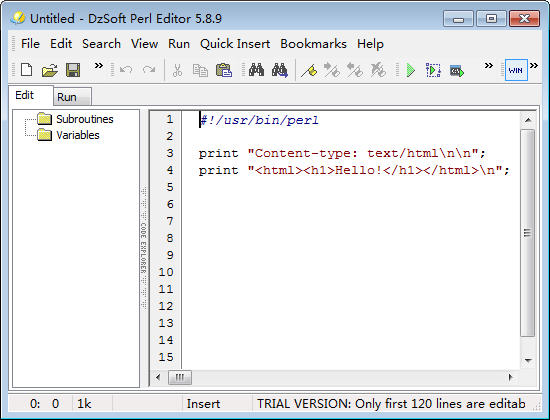Open the View menu
Viewport: 550px width, 420px height.
pyautogui.click(x=145, y=44)
